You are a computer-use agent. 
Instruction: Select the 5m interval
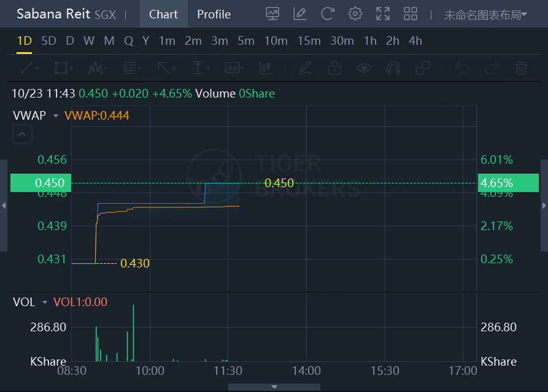246,41
